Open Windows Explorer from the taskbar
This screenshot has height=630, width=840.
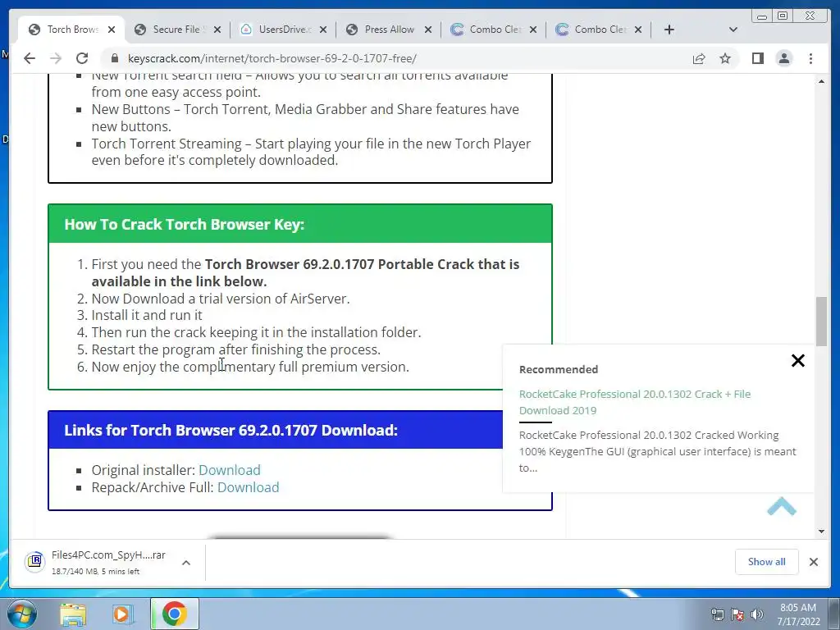coord(73,614)
